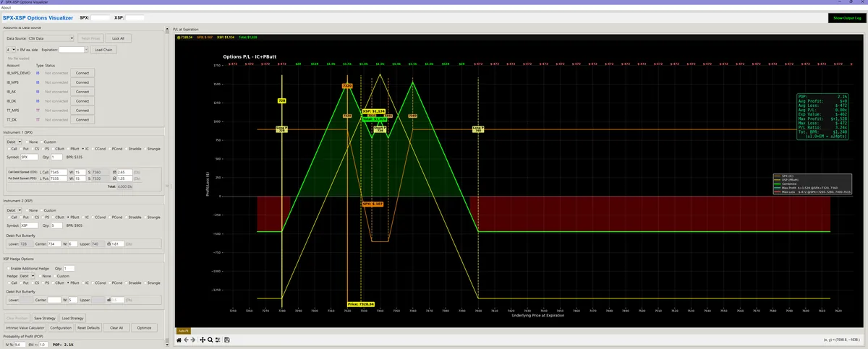Image resolution: width=868 pixels, height=349 pixels.
Task: Choose None option in Instrument 2
Action: click(x=31, y=210)
